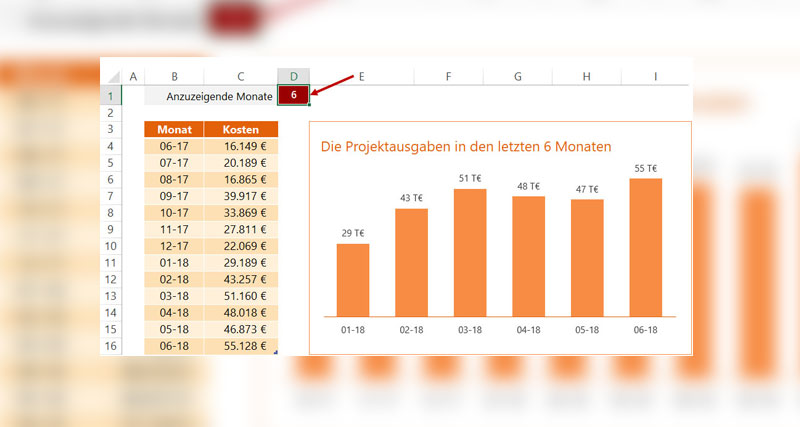Click column header I
This screenshot has height=427, width=800.
[655, 76]
